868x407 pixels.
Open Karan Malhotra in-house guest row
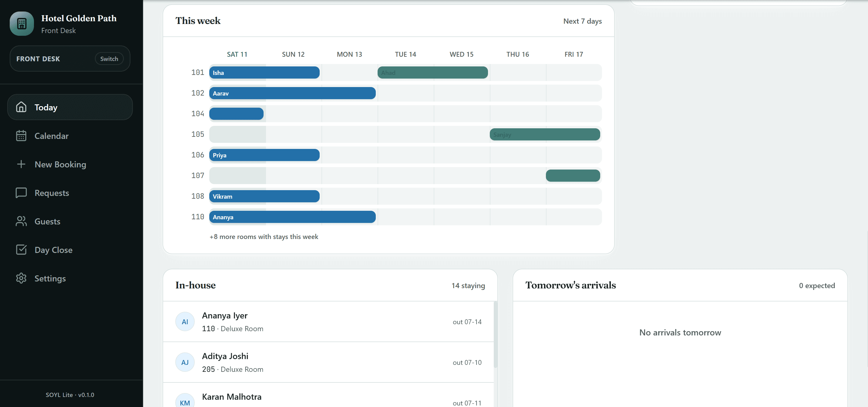click(328, 395)
